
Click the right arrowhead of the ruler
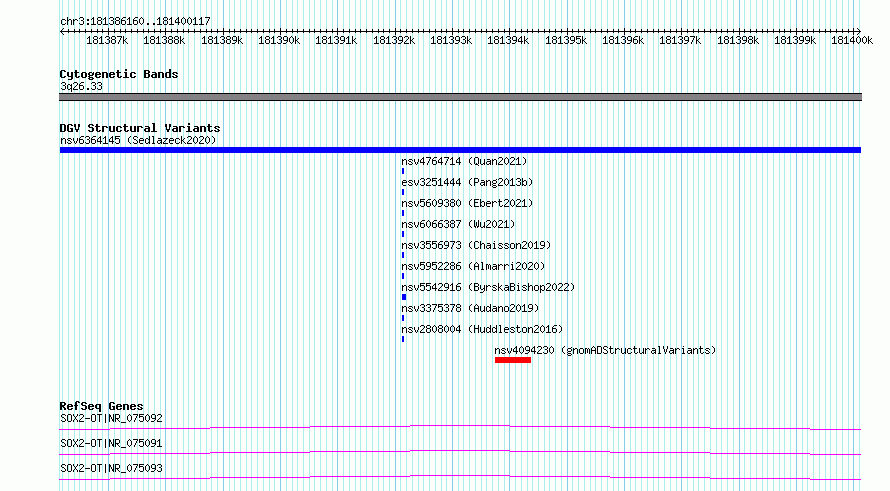pos(859,31)
